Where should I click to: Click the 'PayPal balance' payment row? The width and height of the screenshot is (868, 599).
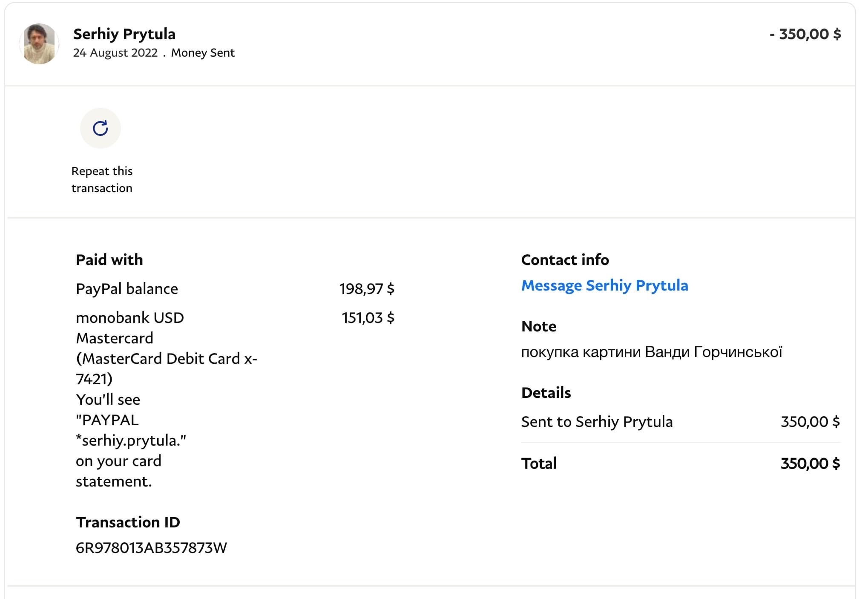(127, 289)
